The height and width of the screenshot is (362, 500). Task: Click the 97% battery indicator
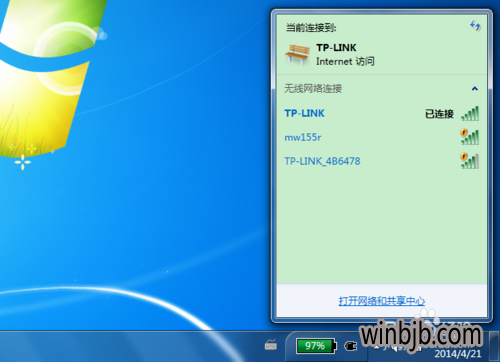click(316, 346)
